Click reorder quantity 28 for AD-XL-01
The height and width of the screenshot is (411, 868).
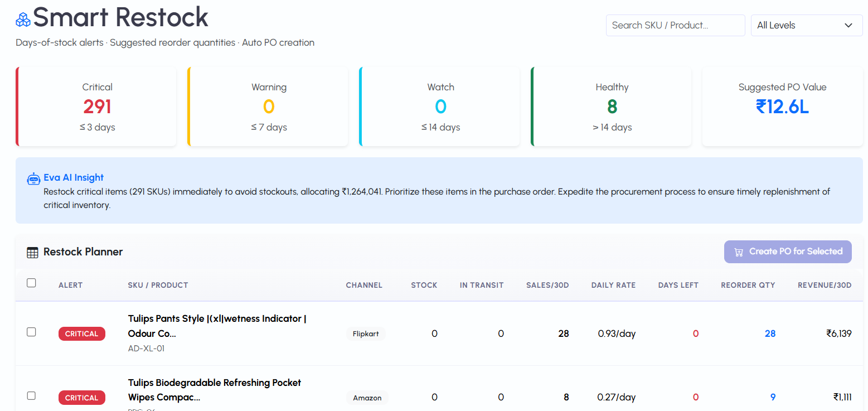coord(770,333)
